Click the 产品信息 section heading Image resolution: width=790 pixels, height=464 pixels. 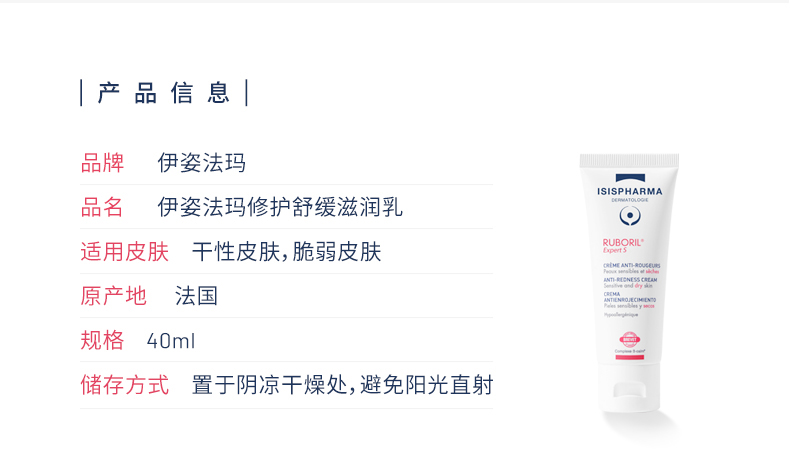click(x=164, y=93)
